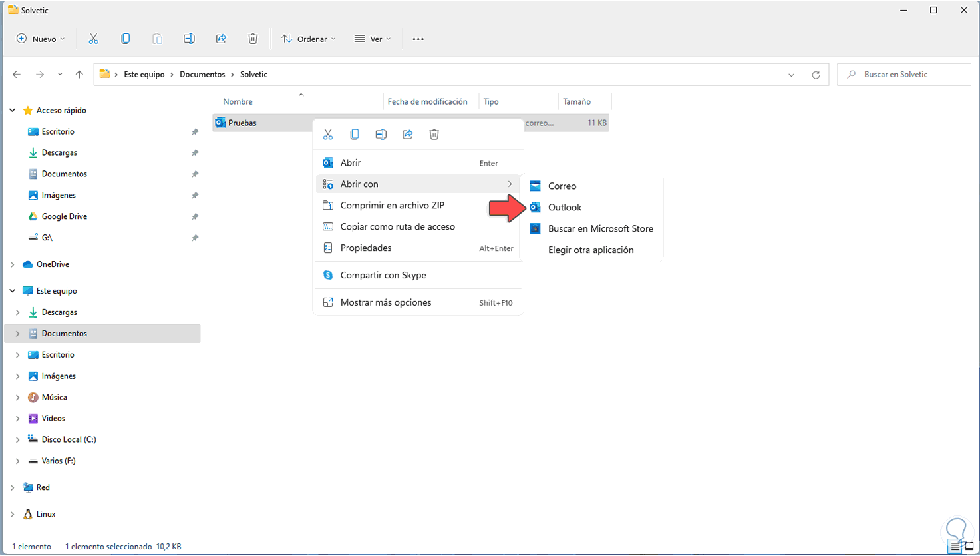Image resolution: width=980 pixels, height=556 pixels.
Task: Click the Copy icon in the context menu
Action: tap(355, 135)
